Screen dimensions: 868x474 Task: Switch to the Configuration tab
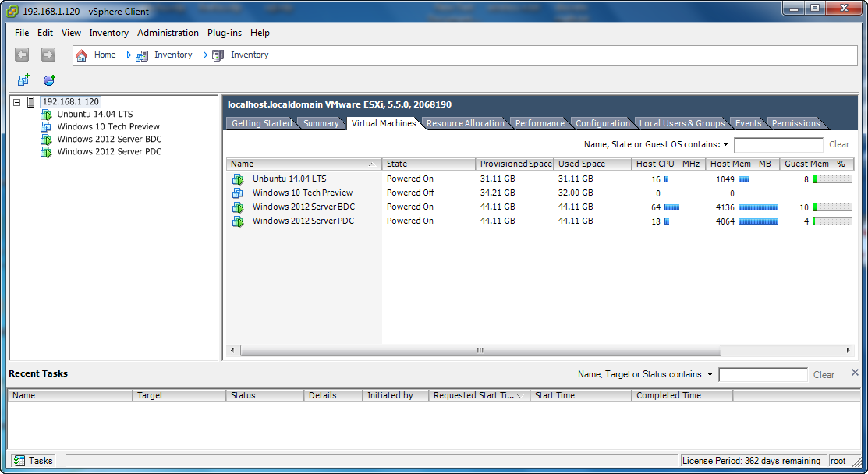tap(603, 123)
